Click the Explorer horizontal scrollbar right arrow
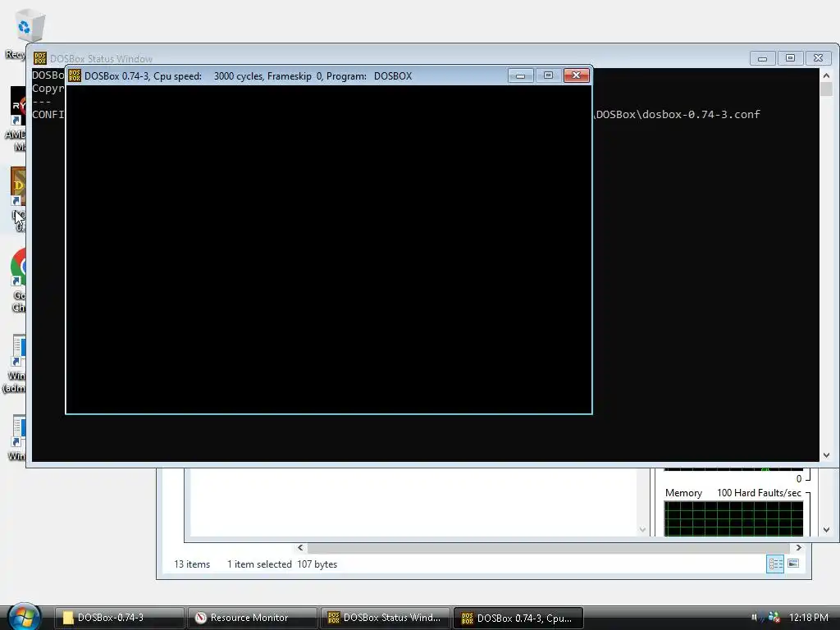This screenshot has height=630, width=840. pos(798,547)
